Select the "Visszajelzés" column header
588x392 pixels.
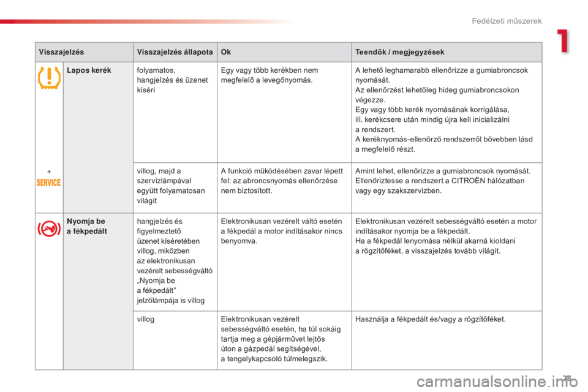[x=60, y=52]
